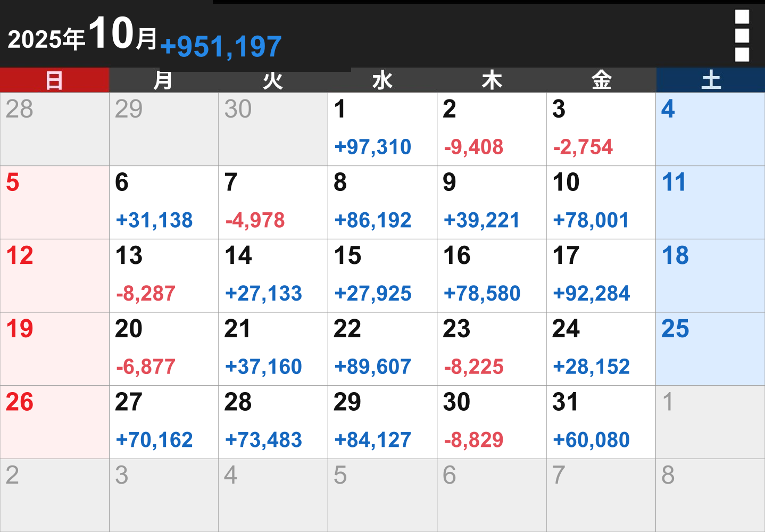This screenshot has height=532, width=765.
Task: Select the day showing -2,754
Action: point(601,129)
